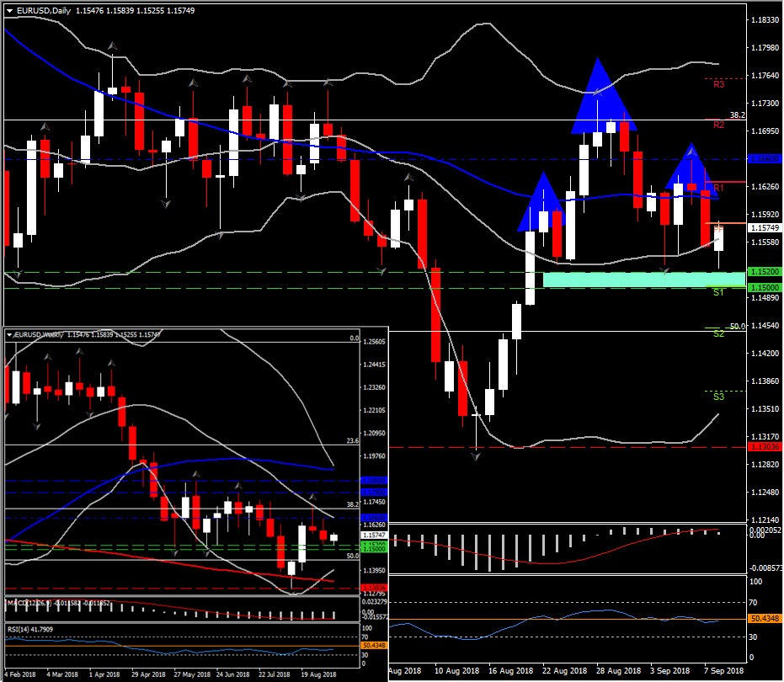
Task: Click the R2 pivot resistance label
Action: (x=718, y=125)
